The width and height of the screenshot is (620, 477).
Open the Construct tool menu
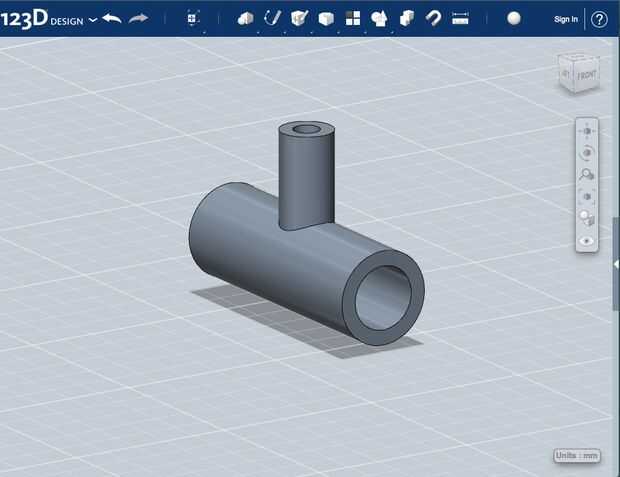(x=299, y=18)
